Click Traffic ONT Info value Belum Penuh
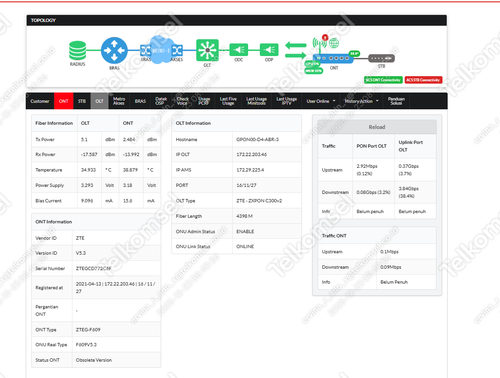Image resolution: width=500 pixels, height=378 pixels. [394, 282]
